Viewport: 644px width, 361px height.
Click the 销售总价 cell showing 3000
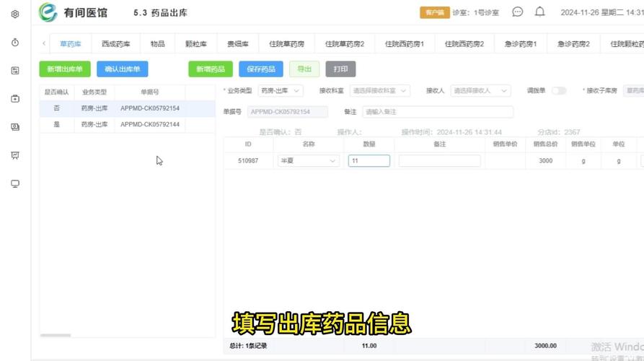tap(545, 161)
